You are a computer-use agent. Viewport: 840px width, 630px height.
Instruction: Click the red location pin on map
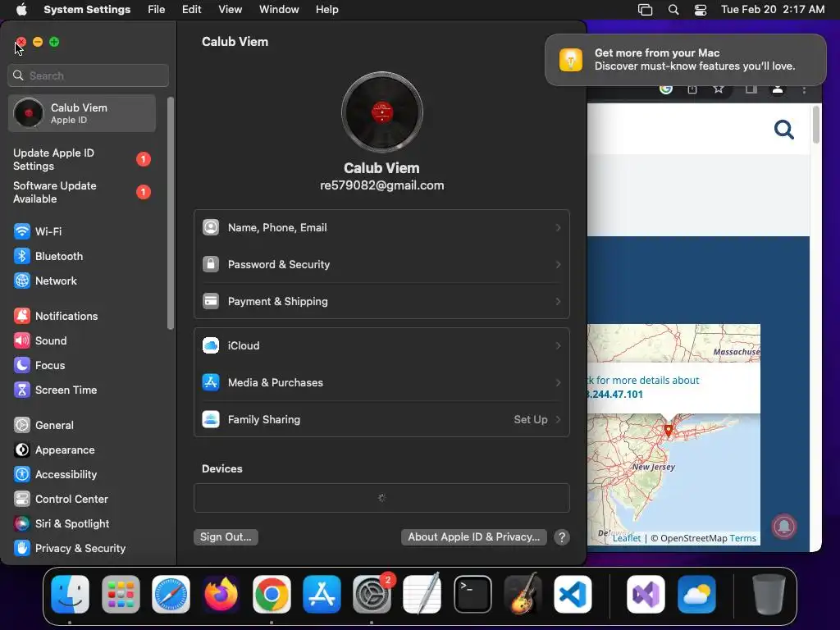click(668, 430)
